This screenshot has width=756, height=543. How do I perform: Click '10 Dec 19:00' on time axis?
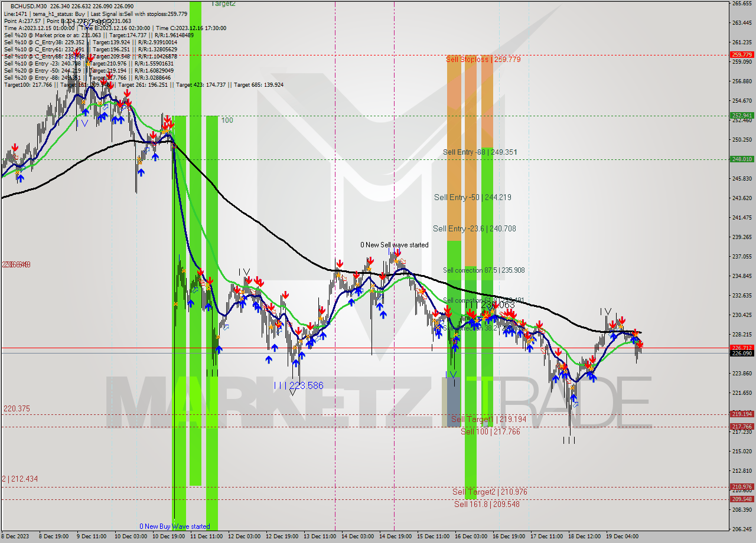(x=168, y=537)
